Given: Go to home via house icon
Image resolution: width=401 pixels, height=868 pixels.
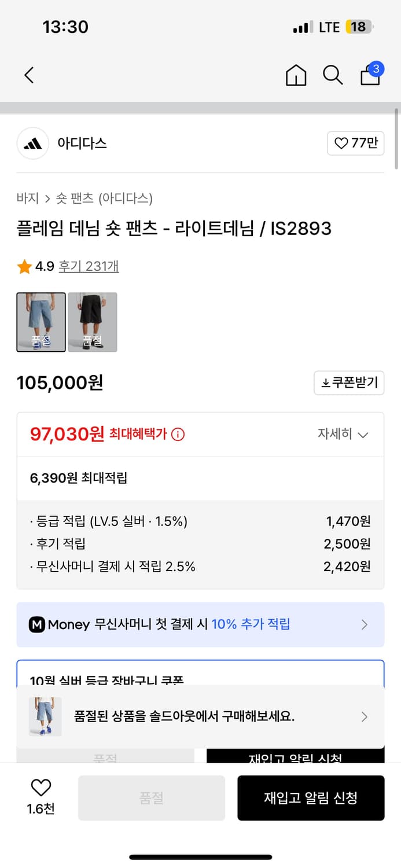Looking at the screenshot, I should point(296,75).
